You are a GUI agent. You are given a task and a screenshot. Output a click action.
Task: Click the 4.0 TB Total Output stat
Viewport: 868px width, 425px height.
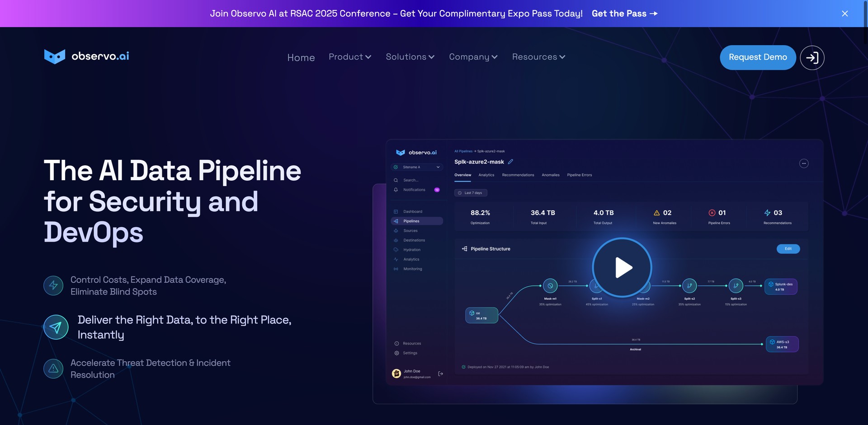pyautogui.click(x=603, y=217)
